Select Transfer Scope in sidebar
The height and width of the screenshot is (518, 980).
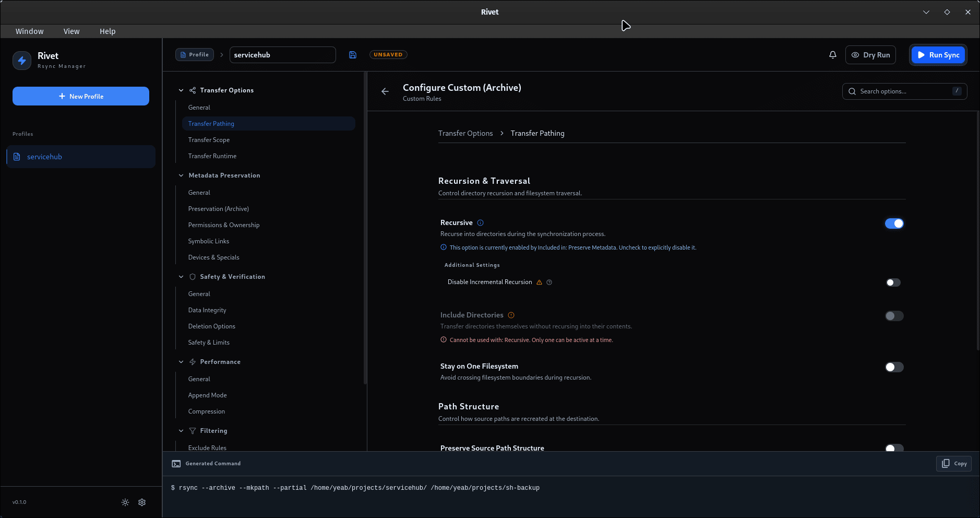pos(269,140)
